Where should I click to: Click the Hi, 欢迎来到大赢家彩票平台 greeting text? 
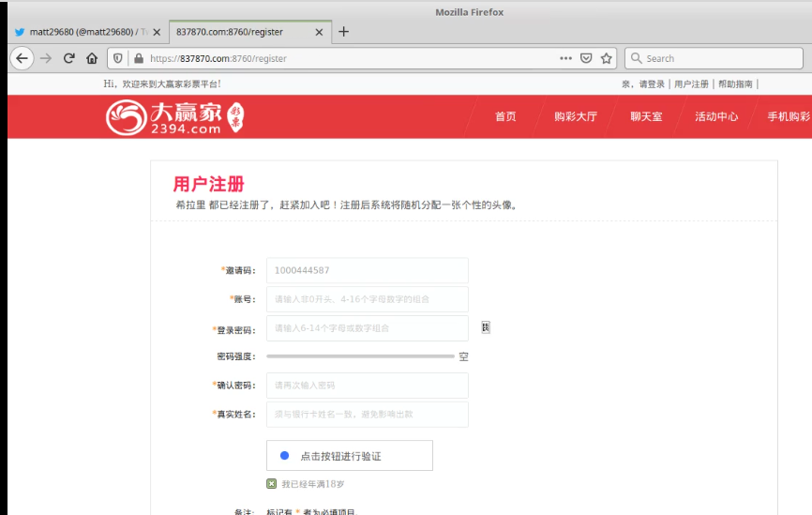162,83
